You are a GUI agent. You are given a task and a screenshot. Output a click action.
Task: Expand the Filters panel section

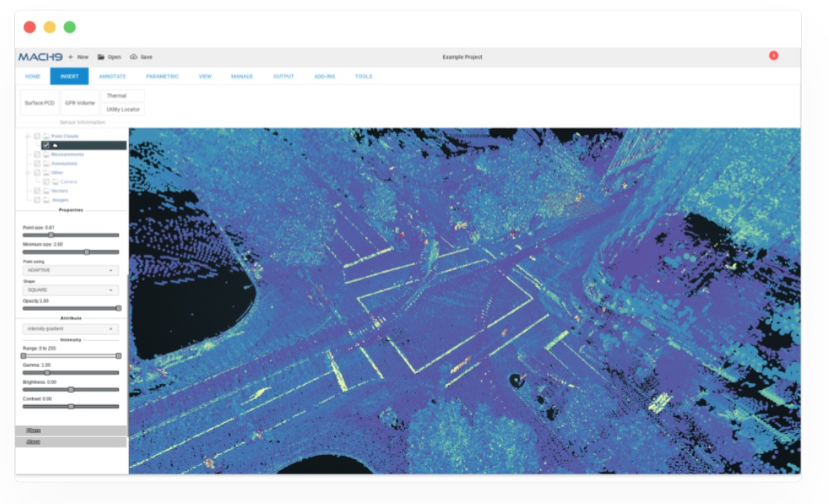(x=71, y=430)
